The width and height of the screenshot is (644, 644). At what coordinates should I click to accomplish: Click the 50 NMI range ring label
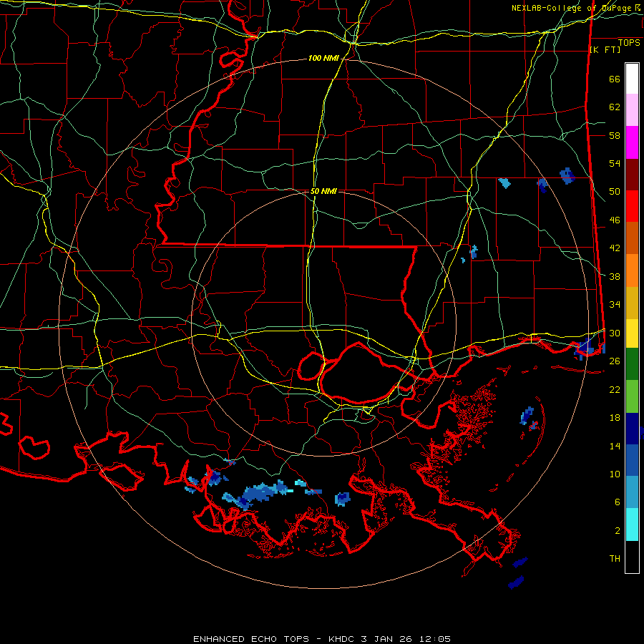tap(323, 191)
